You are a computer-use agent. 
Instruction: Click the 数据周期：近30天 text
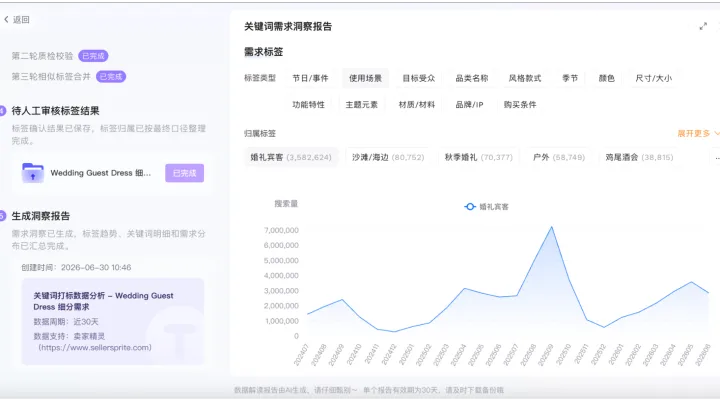click(66, 322)
